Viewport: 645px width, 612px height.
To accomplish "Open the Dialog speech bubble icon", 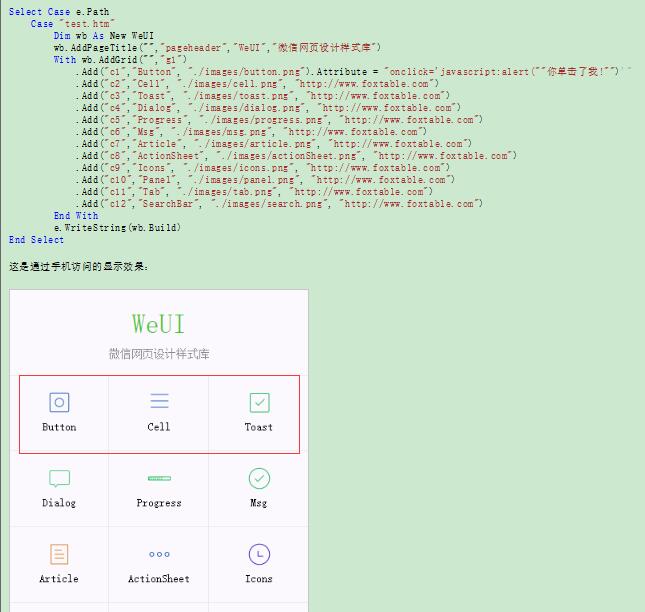I will 59,478.
